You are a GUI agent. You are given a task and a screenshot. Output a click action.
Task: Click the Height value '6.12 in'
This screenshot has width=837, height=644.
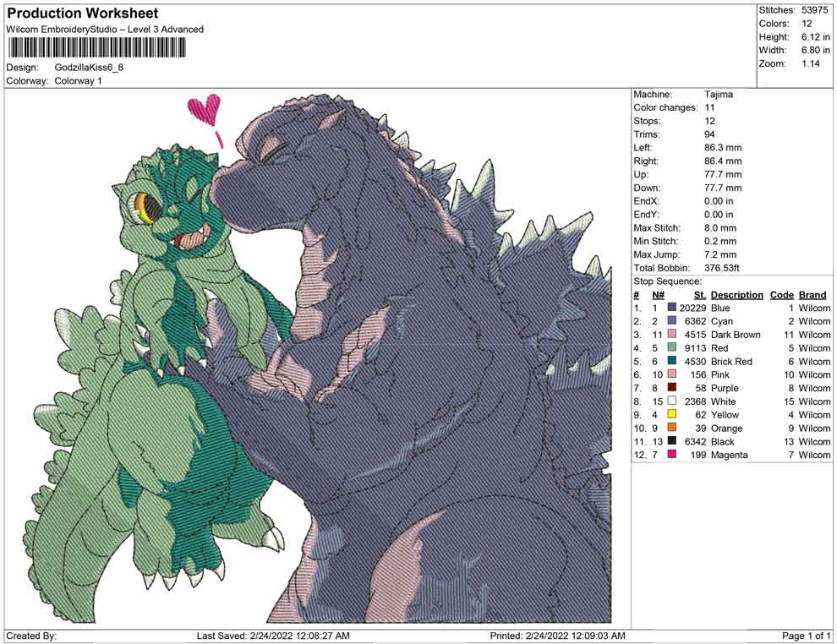[816, 37]
